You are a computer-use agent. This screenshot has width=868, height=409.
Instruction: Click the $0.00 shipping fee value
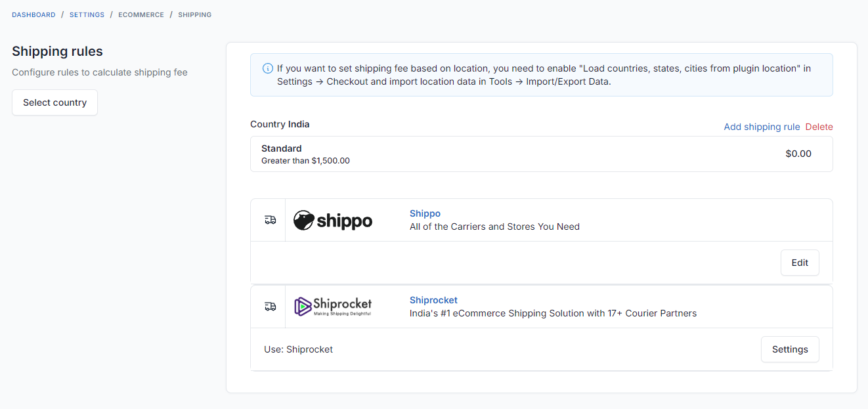798,154
